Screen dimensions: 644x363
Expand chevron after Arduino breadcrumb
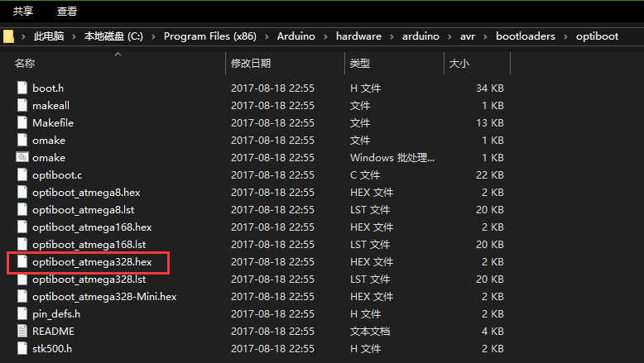325,36
